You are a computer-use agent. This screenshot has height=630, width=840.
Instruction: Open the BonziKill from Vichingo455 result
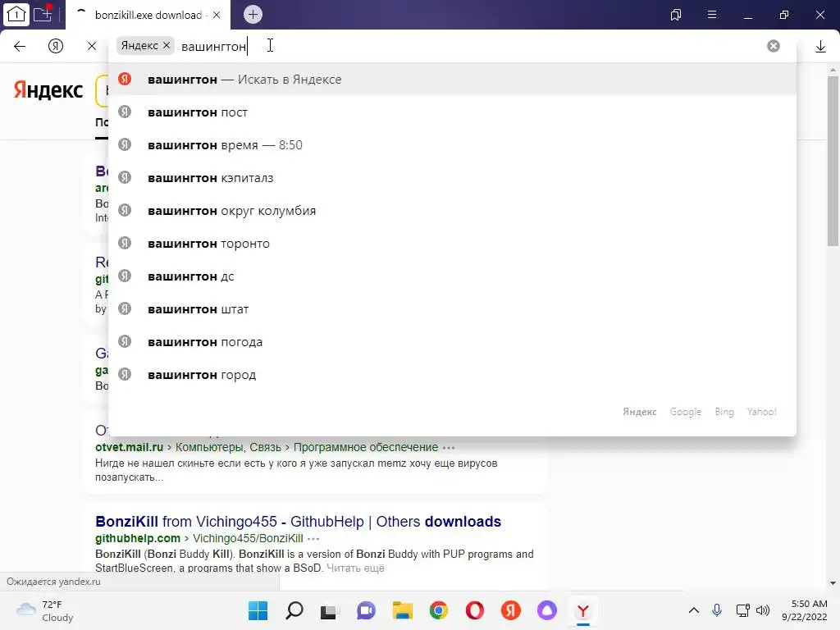pyautogui.click(x=298, y=521)
